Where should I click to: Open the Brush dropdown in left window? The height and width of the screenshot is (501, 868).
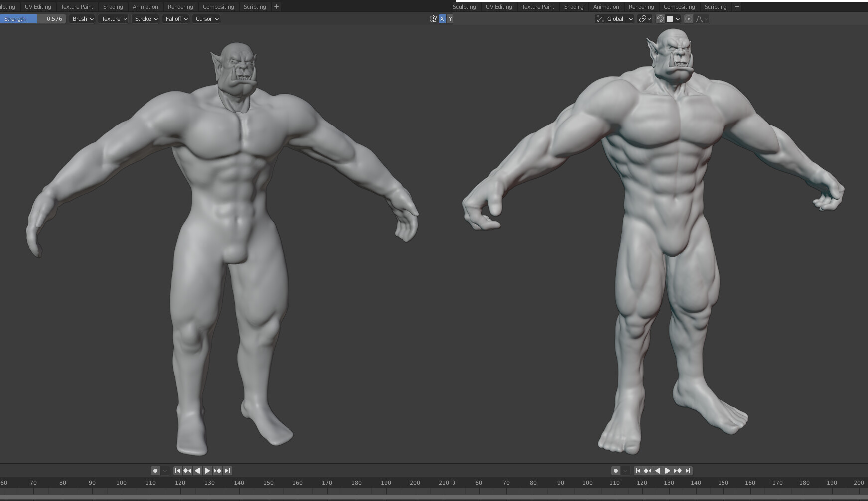82,19
